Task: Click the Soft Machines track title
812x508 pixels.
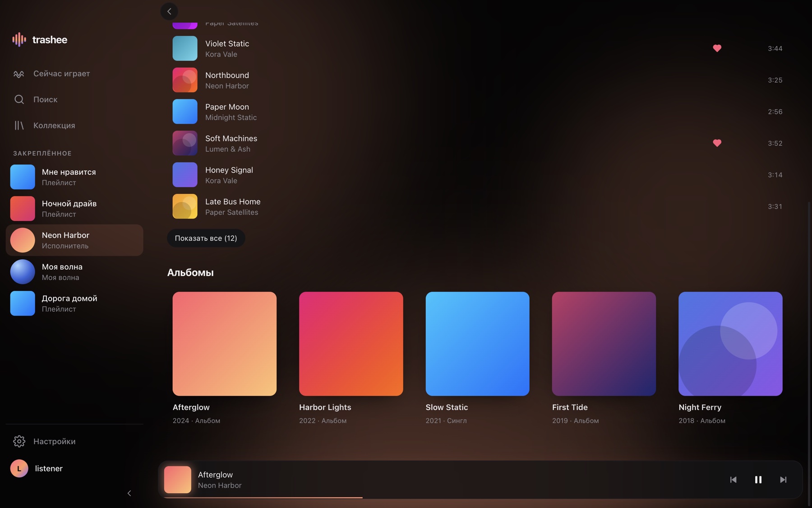Action: click(x=231, y=139)
